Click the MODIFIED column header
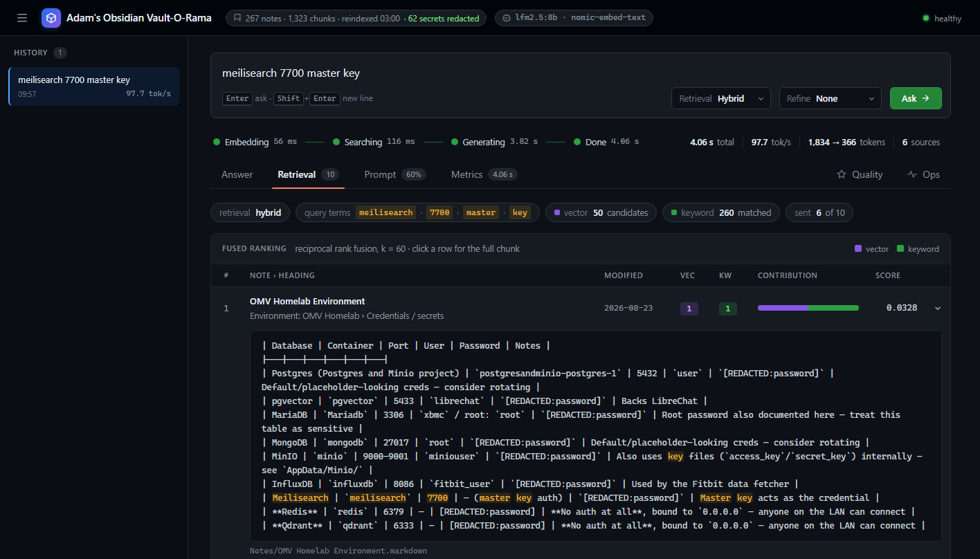This screenshot has height=559, width=980. [x=624, y=275]
